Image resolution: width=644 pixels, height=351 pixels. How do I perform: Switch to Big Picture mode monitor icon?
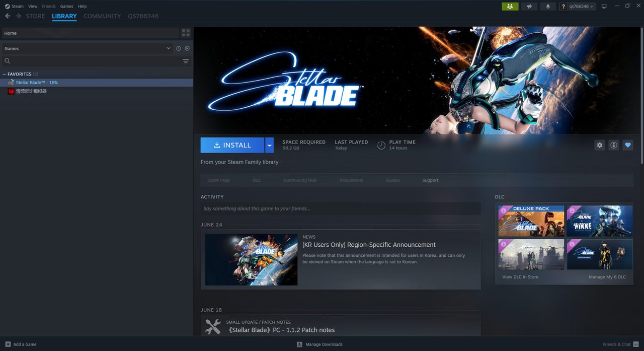(x=604, y=7)
